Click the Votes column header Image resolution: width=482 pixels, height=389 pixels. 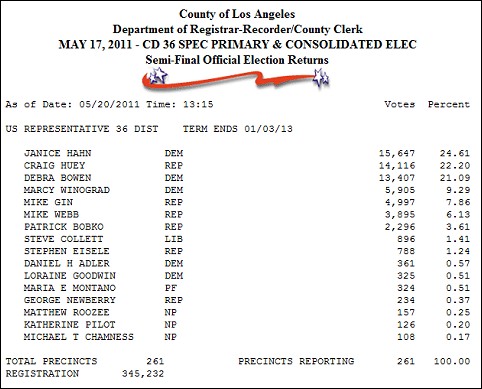[x=400, y=105]
